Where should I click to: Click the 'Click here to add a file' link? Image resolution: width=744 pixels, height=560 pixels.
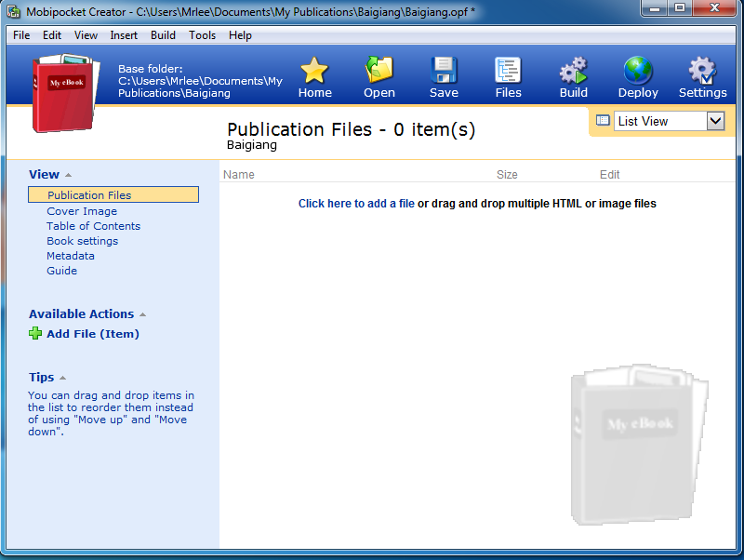pos(356,204)
